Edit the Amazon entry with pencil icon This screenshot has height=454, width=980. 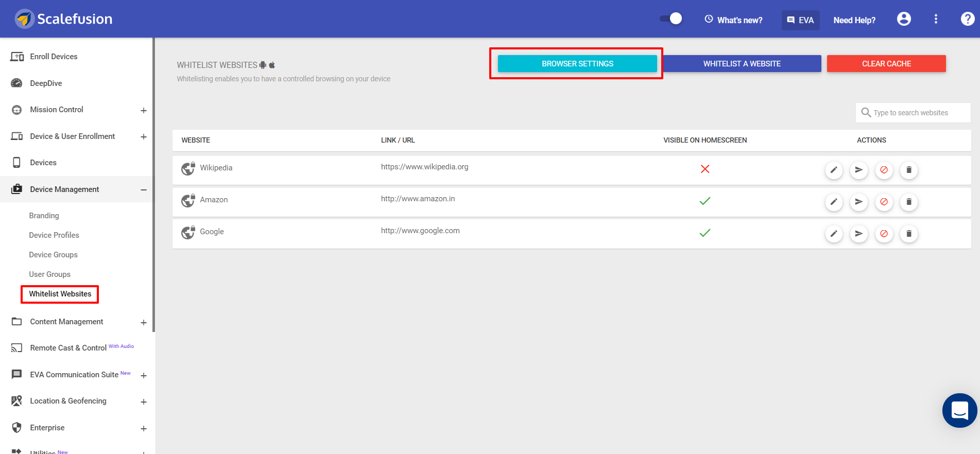tap(834, 202)
